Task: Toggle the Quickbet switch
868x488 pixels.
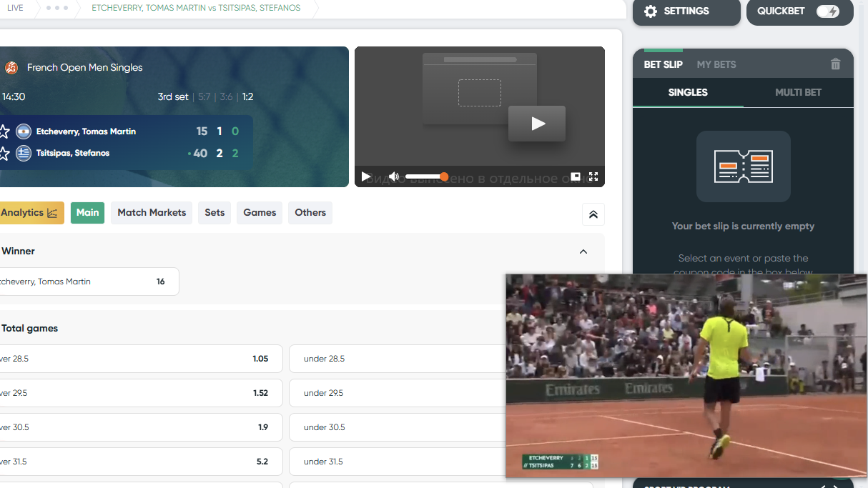Action: (827, 11)
